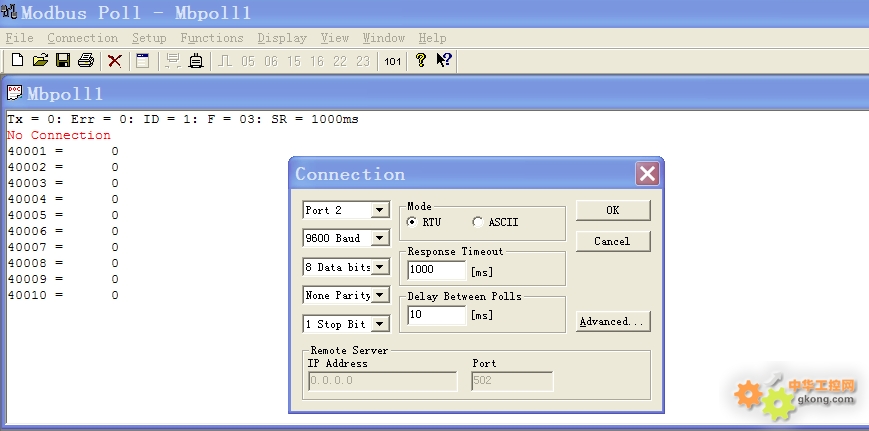
Task: Select register row 40009
Action: (x=63, y=279)
